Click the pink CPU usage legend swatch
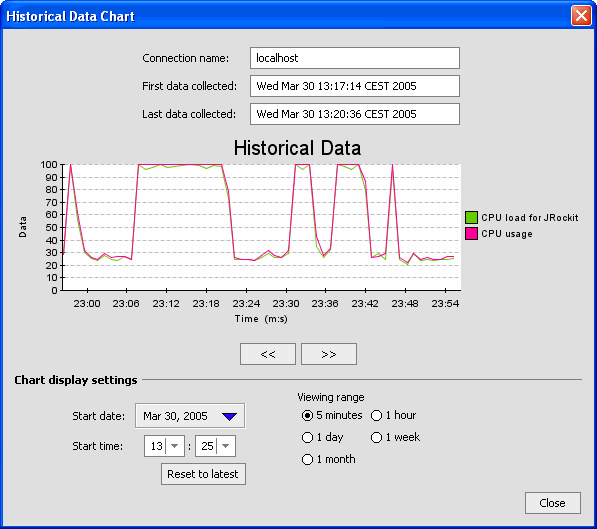This screenshot has height=529, width=597. coord(471,233)
